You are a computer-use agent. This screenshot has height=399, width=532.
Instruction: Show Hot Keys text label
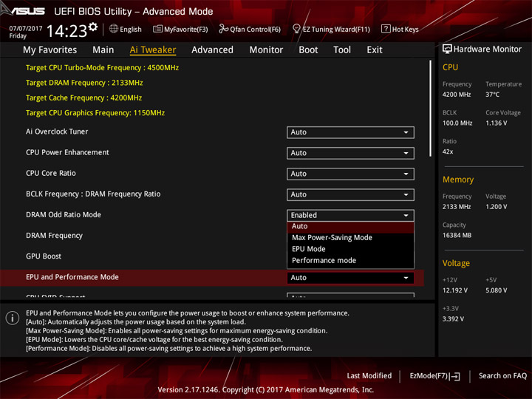click(x=406, y=30)
